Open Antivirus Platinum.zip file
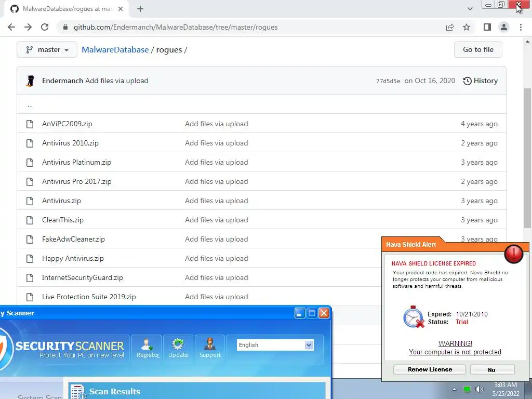Image resolution: width=532 pixels, height=399 pixels. (77, 162)
